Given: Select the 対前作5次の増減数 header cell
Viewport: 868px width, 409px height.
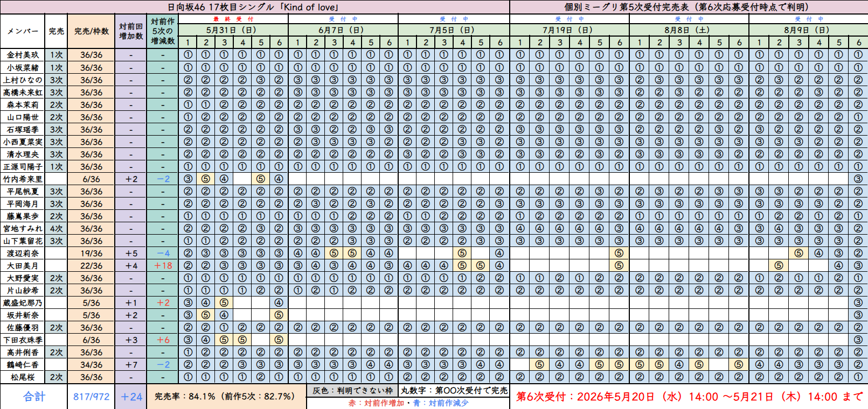Looking at the screenshot, I should (x=163, y=31).
